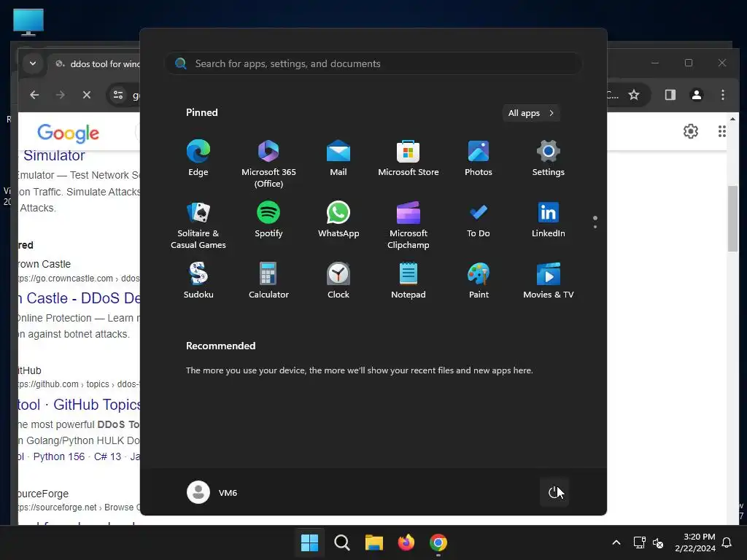Open the notifications bell
Screen dimensions: 747x560
tap(727, 542)
